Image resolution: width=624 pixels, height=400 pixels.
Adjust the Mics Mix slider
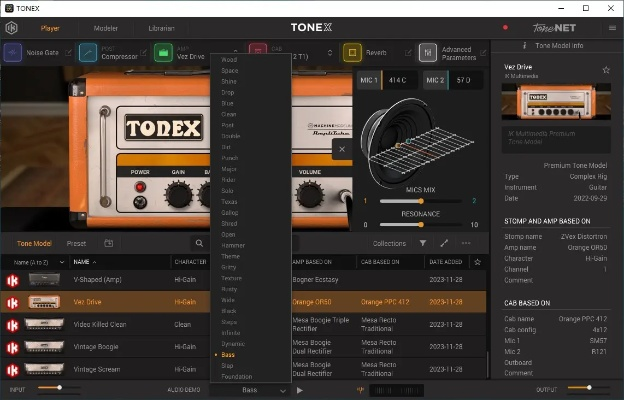click(x=420, y=201)
